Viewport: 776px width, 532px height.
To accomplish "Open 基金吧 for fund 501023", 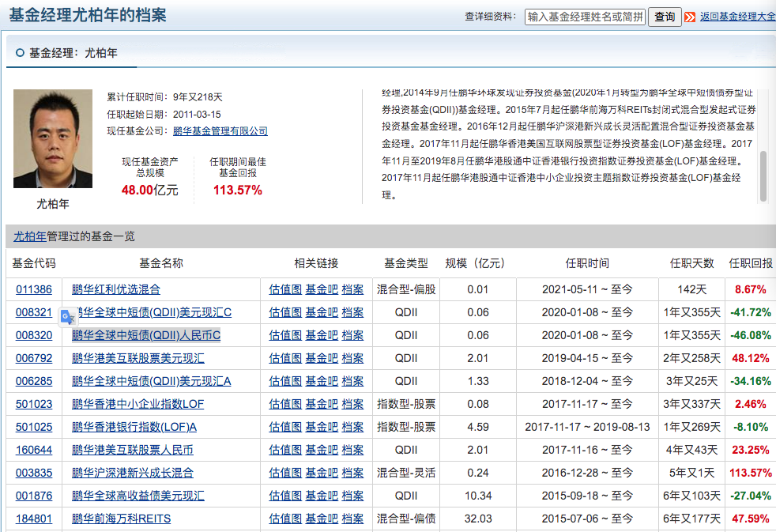I will (322, 404).
